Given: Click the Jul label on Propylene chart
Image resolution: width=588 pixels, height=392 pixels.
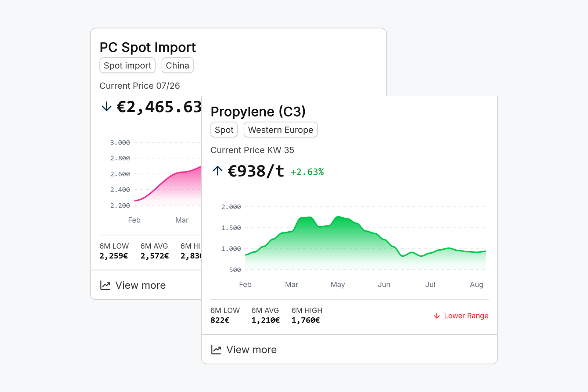Looking at the screenshot, I should (x=430, y=285).
